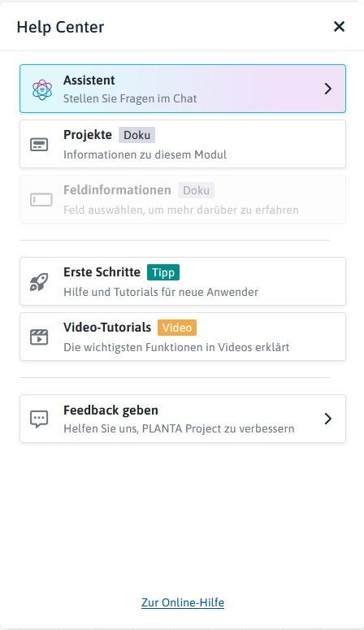Viewport: 364px width, 630px height.
Task: Click the Doku badge next to Feldinformationen
Action: click(196, 190)
